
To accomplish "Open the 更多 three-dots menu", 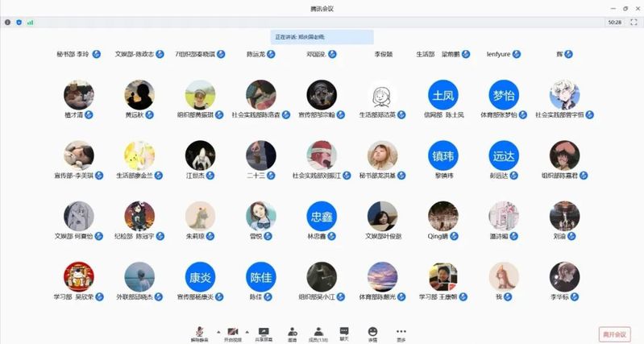I will click(401, 333).
